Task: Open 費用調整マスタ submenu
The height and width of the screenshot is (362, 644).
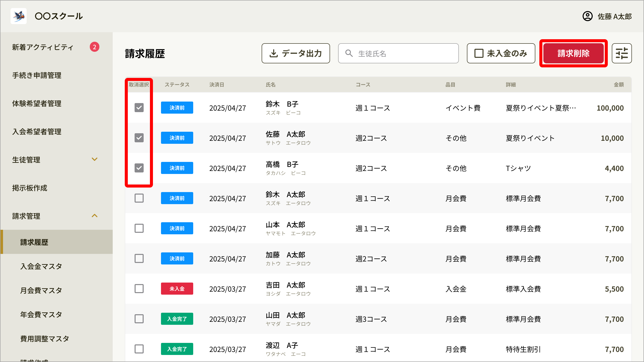Action: click(x=45, y=339)
